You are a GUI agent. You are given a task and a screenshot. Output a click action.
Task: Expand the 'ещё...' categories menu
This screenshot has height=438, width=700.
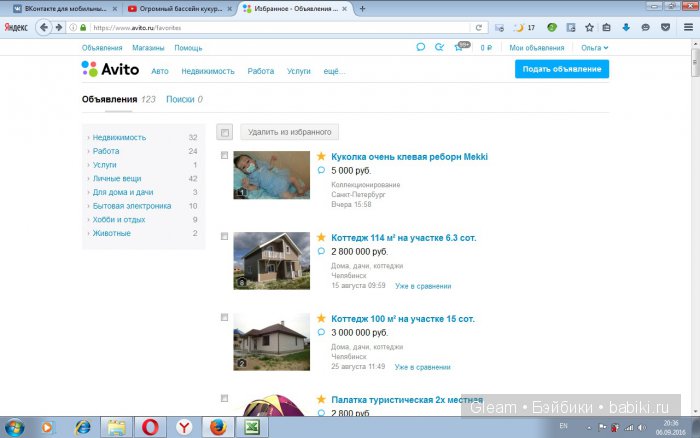[x=334, y=71]
